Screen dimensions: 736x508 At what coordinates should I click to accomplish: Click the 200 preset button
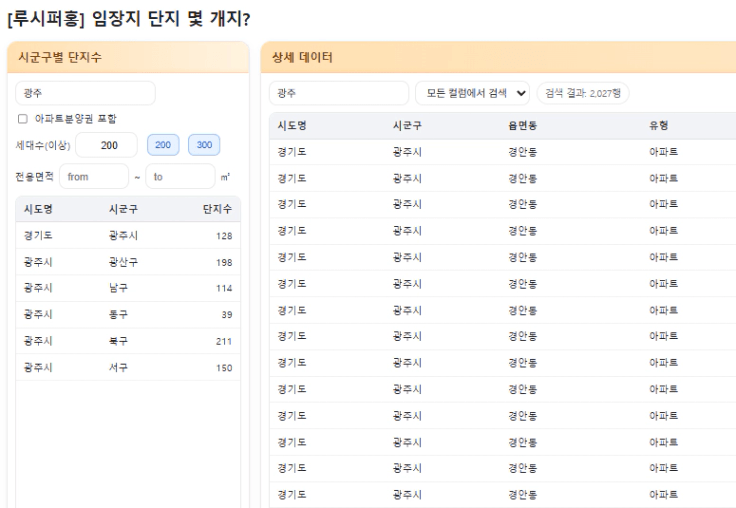pos(164,145)
